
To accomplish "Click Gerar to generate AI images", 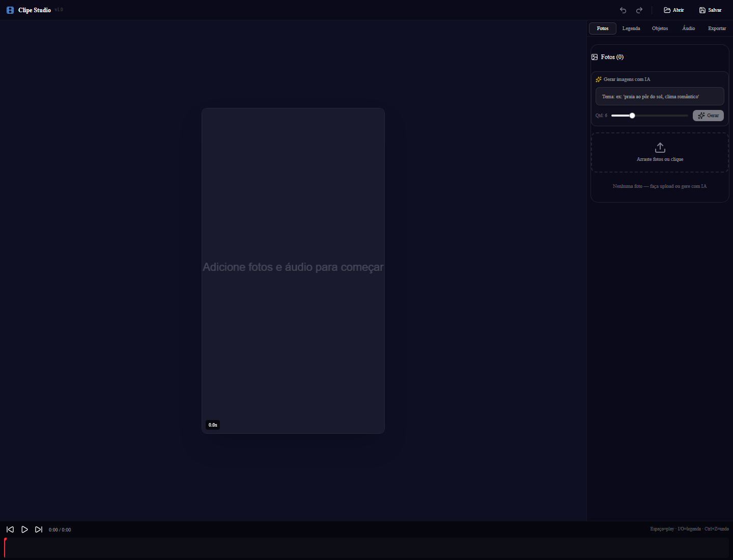I will 708,116.
